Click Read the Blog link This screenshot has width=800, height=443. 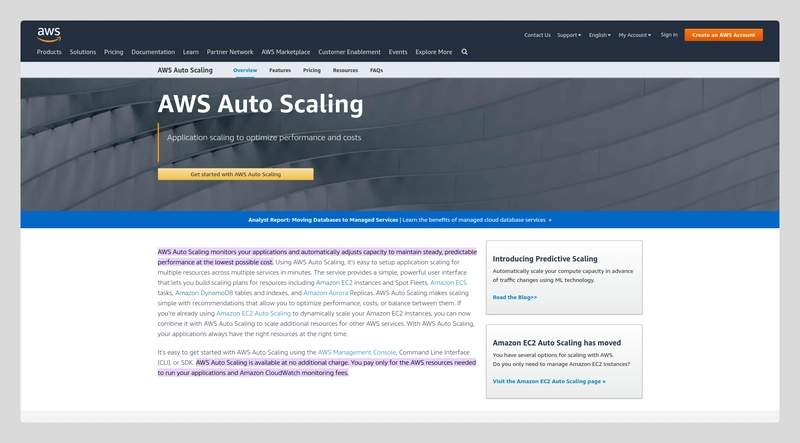(515, 297)
